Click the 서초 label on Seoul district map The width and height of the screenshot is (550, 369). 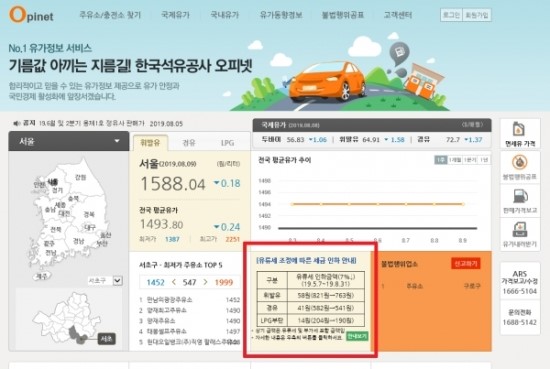click(106, 338)
